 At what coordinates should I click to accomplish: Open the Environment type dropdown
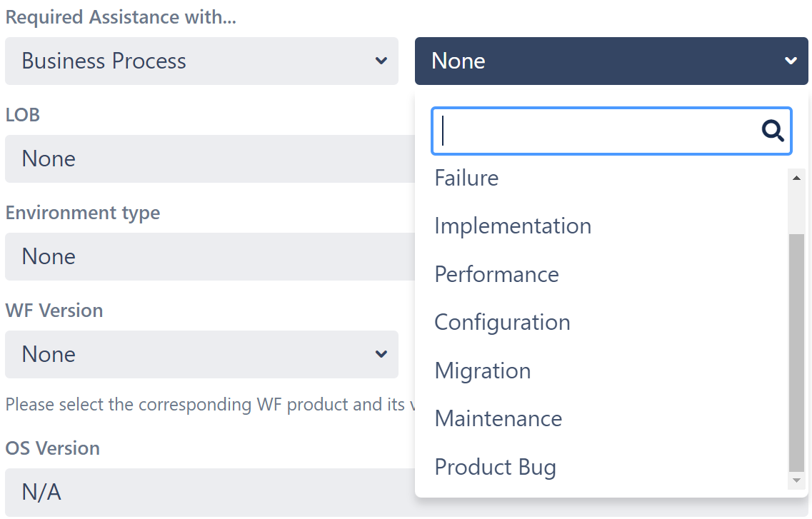pos(210,257)
